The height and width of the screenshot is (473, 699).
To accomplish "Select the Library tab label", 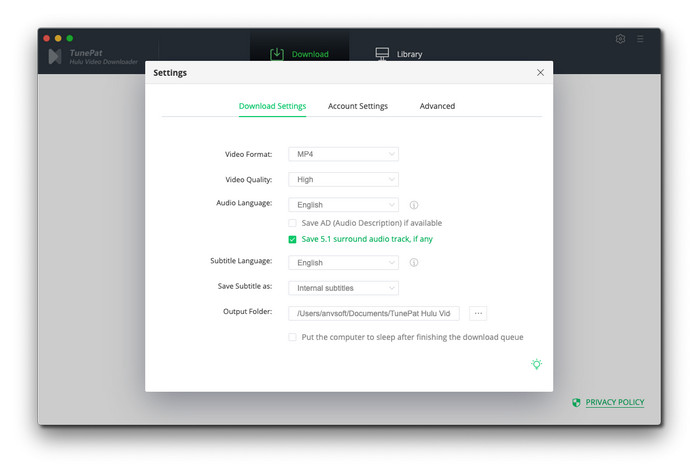I will (x=409, y=54).
